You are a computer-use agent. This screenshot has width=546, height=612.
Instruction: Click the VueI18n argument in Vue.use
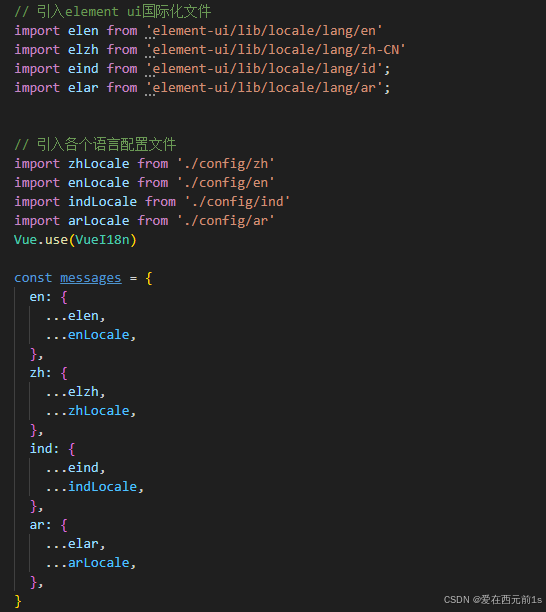click(102, 240)
